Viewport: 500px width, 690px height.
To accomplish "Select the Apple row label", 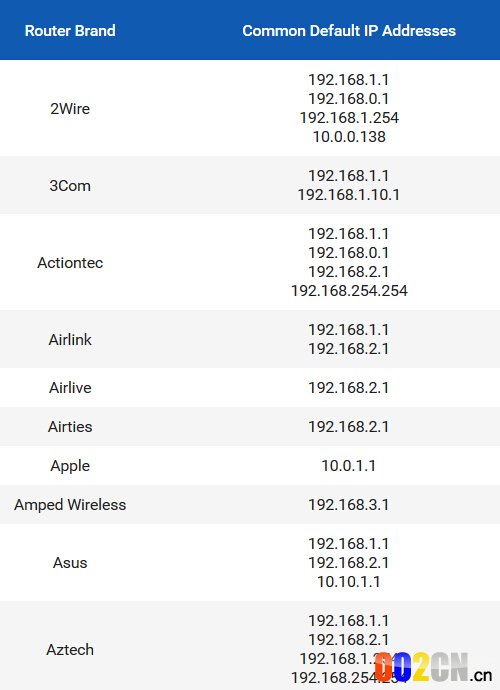I will [x=70, y=466].
